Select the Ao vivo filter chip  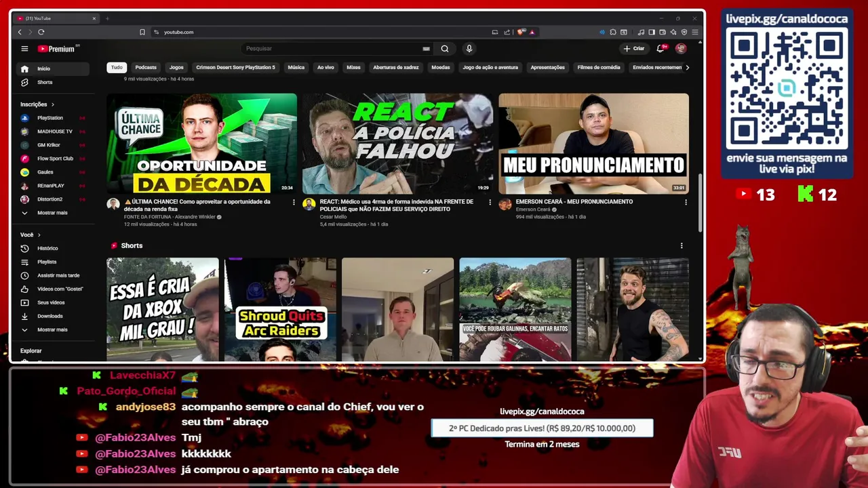[325, 67]
